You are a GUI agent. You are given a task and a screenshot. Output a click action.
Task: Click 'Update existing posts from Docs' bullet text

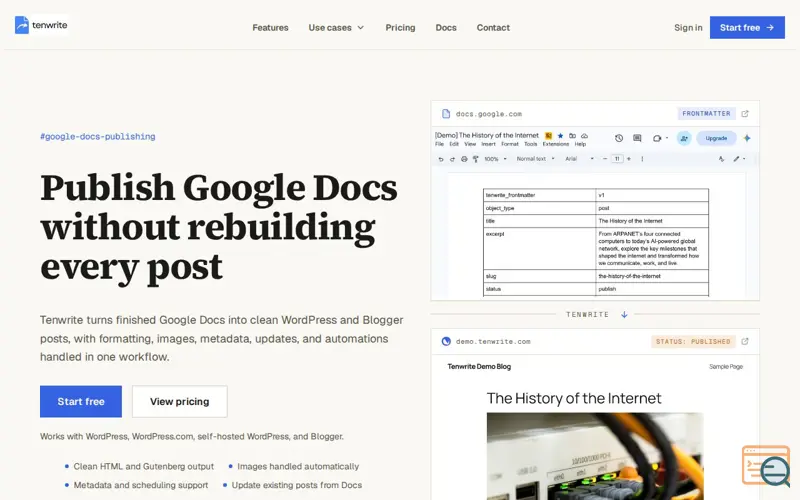[296, 485]
